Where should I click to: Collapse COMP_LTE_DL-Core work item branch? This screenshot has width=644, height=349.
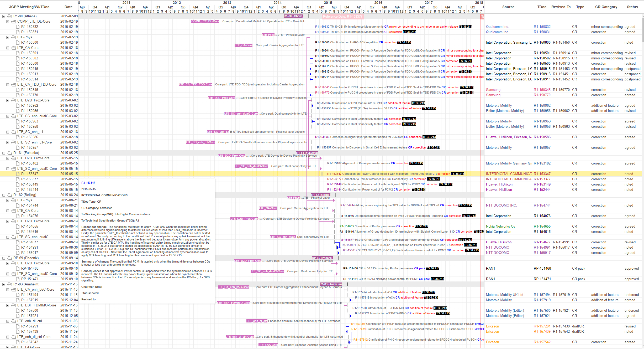8,22
